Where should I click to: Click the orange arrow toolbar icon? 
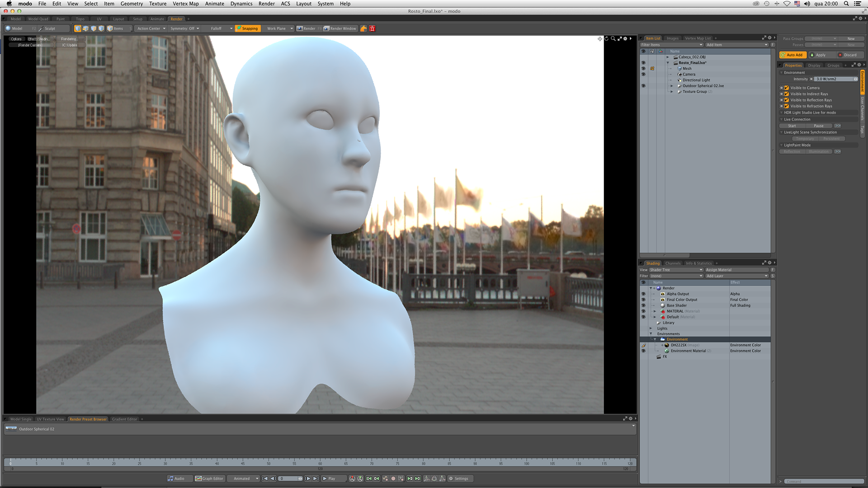coord(363,28)
